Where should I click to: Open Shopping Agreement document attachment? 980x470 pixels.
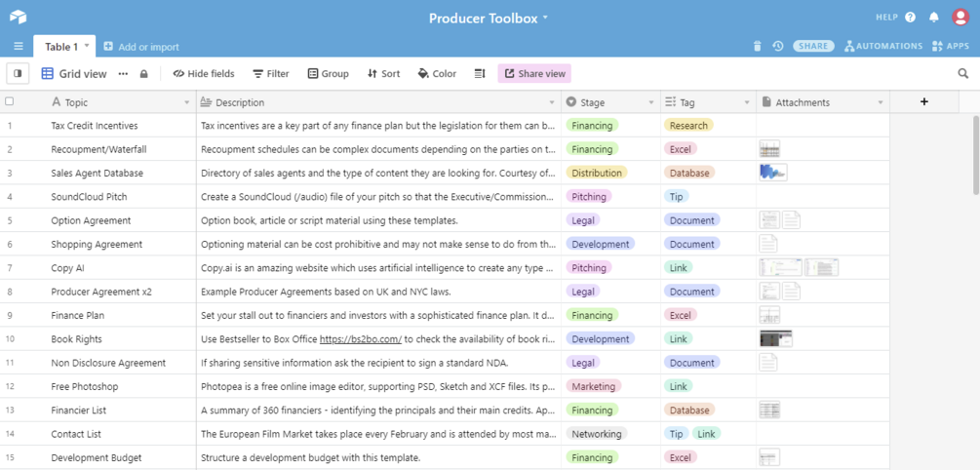click(768, 244)
